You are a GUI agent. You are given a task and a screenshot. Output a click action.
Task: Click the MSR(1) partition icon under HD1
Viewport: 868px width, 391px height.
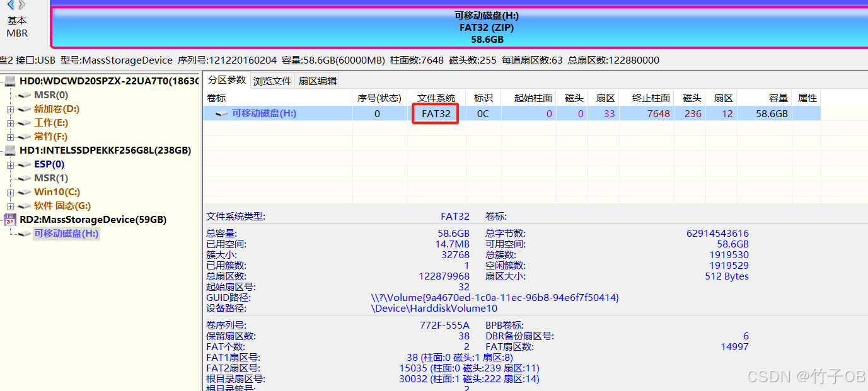tap(24, 178)
